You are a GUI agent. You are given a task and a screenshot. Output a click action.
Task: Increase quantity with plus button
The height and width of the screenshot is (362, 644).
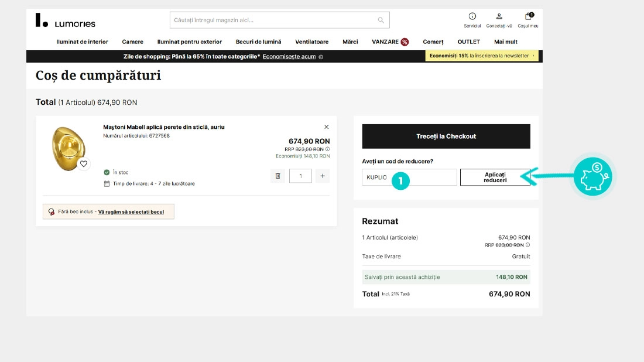[x=323, y=176]
